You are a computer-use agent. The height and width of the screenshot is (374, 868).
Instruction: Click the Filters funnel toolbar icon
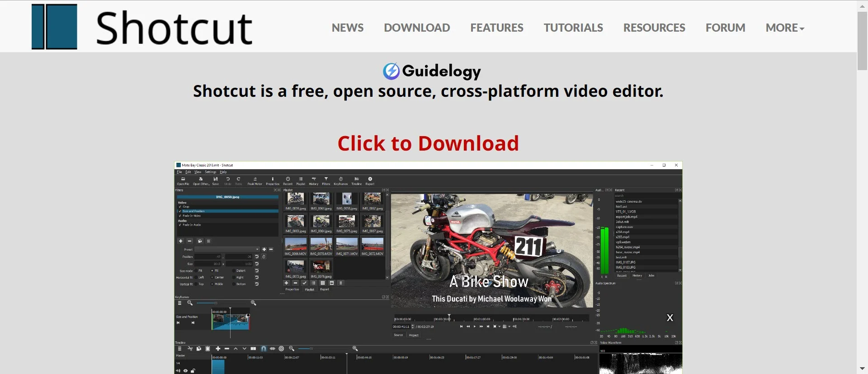point(326,181)
